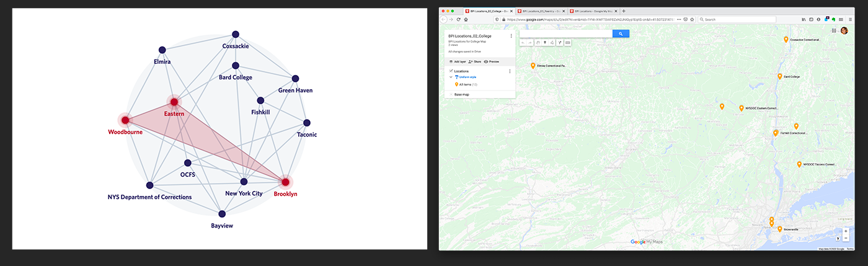
Task: Open the Firefox library icon
Action: point(804,20)
